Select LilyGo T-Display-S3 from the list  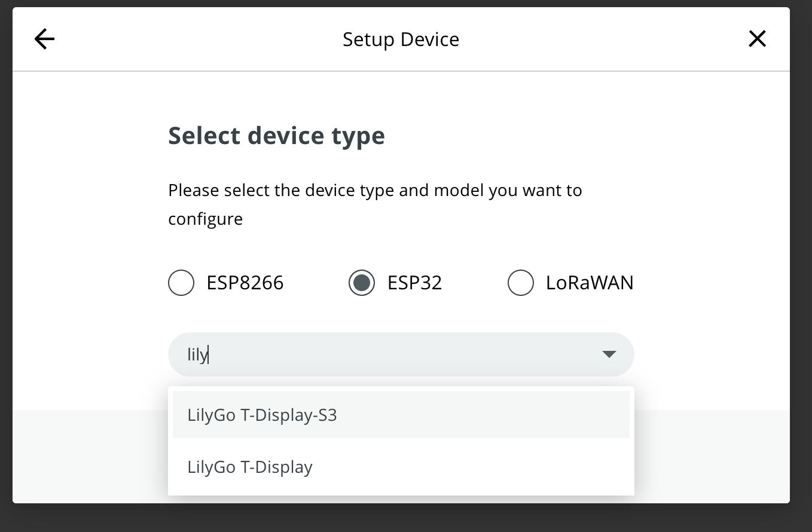click(262, 415)
